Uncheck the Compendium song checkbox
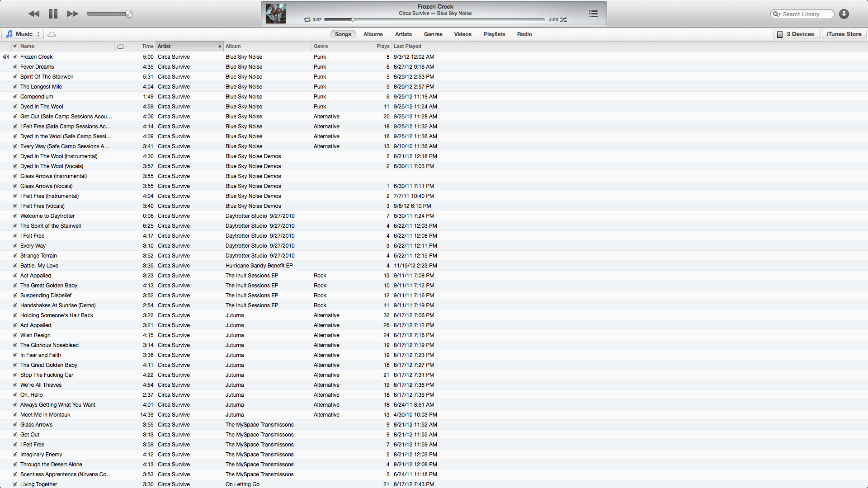The height and width of the screenshot is (488, 868). click(15, 97)
